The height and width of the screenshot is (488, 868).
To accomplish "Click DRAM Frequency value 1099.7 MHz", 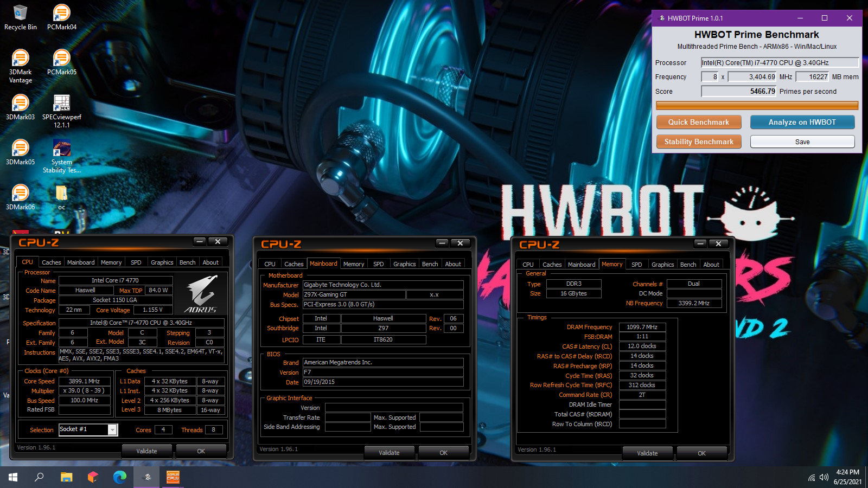I will [642, 328].
